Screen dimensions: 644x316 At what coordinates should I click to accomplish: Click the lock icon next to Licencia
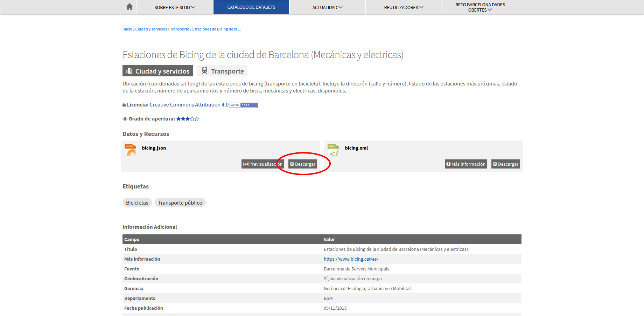coord(124,104)
